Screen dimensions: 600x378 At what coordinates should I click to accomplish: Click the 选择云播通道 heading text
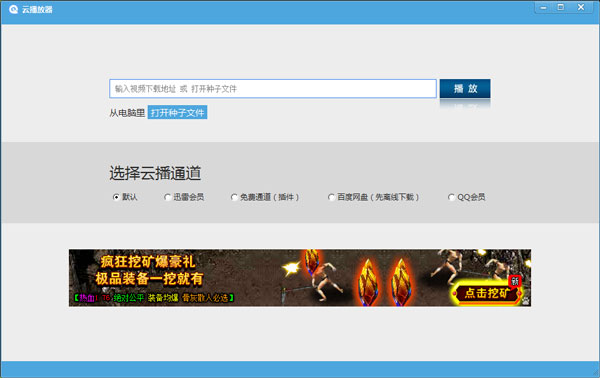tap(155, 173)
